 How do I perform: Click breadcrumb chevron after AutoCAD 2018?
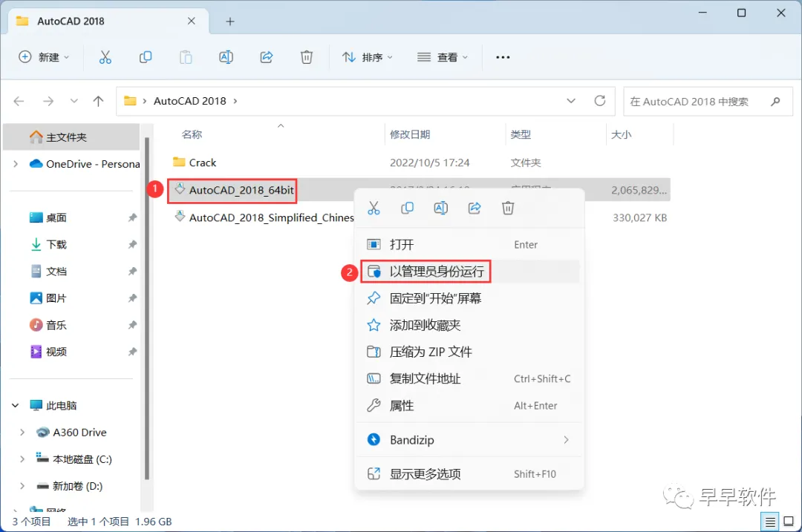[235, 101]
